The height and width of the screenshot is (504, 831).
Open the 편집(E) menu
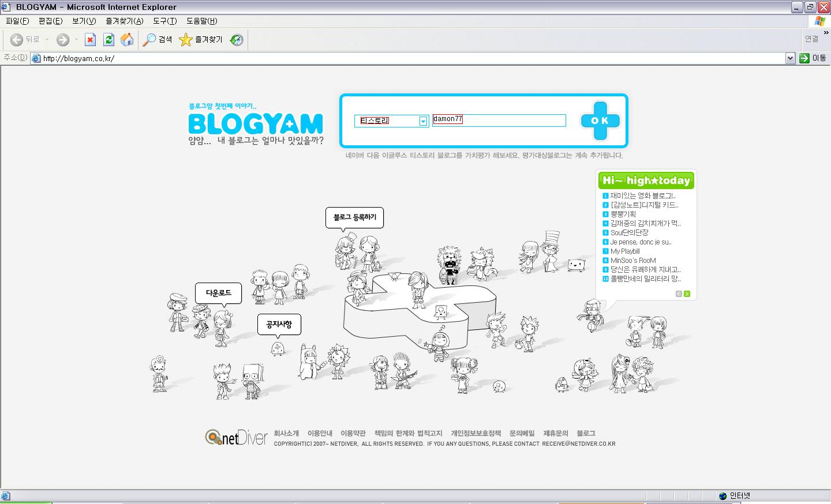(x=50, y=21)
